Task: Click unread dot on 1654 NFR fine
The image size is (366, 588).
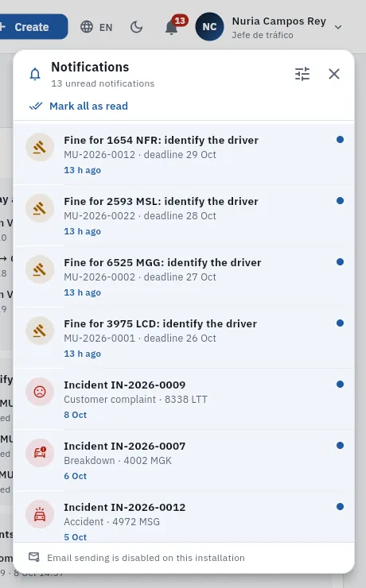Action: point(340,140)
